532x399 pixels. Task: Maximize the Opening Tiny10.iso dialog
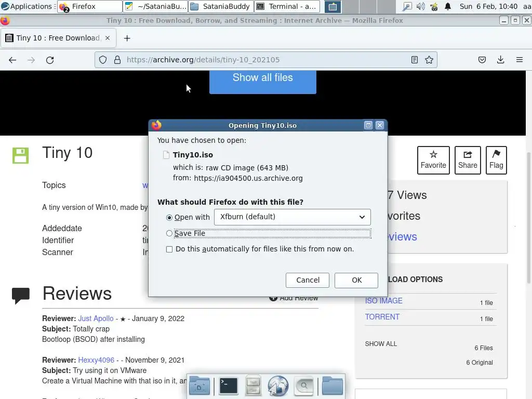(368, 126)
